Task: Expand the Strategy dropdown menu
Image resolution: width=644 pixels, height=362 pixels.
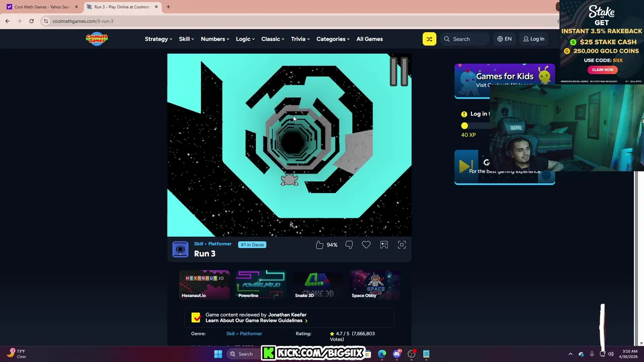Action: 158,39
